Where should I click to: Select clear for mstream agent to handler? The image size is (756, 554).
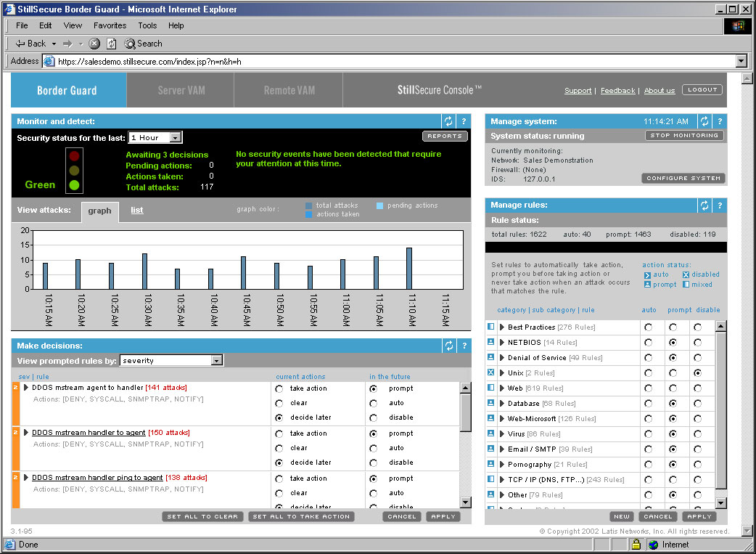point(279,404)
